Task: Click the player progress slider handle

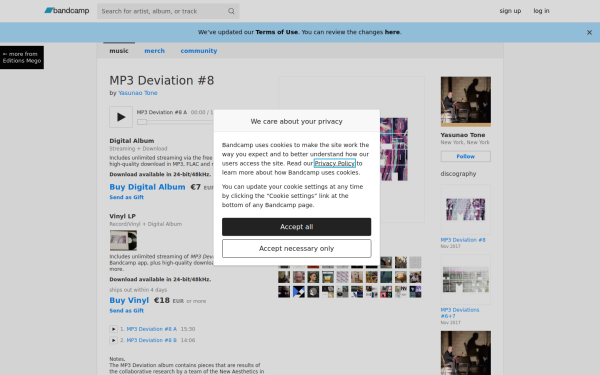Action: [x=142, y=122]
